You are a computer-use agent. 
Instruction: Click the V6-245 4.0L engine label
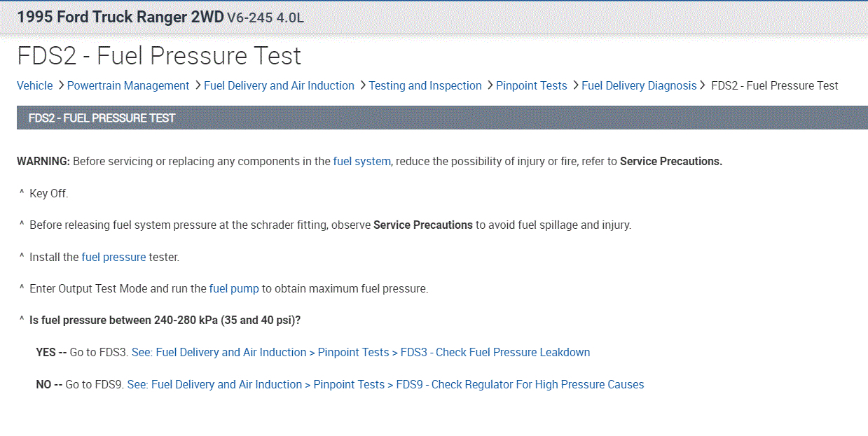click(266, 18)
